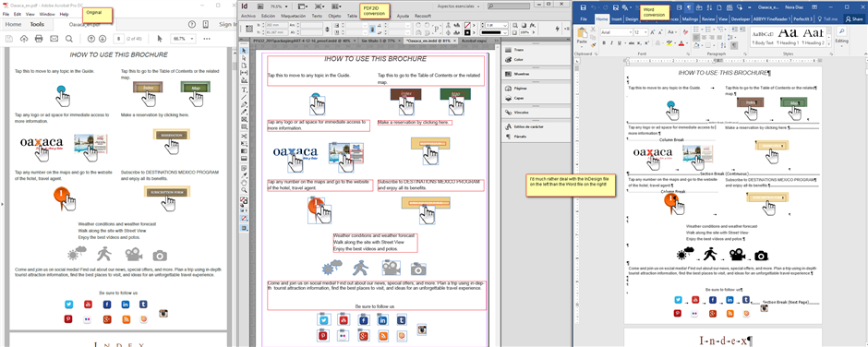Click the Share button in Word
Screen dimensions: 868x347
click(x=853, y=18)
